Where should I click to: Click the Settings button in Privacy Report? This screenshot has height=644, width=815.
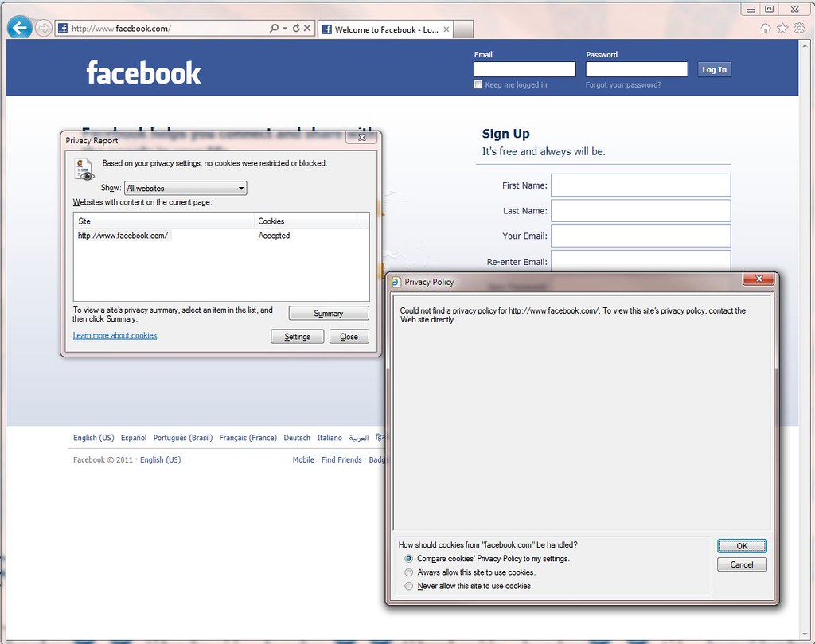tap(298, 337)
